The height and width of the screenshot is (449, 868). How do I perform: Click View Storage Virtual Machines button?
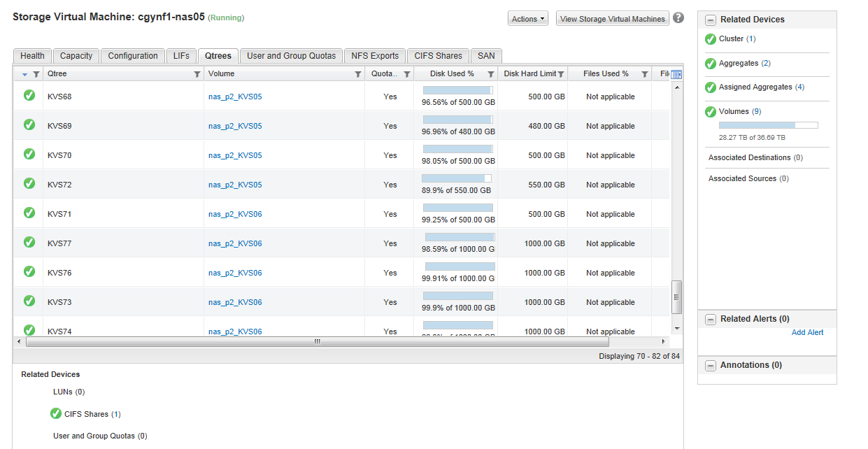click(x=612, y=19)
